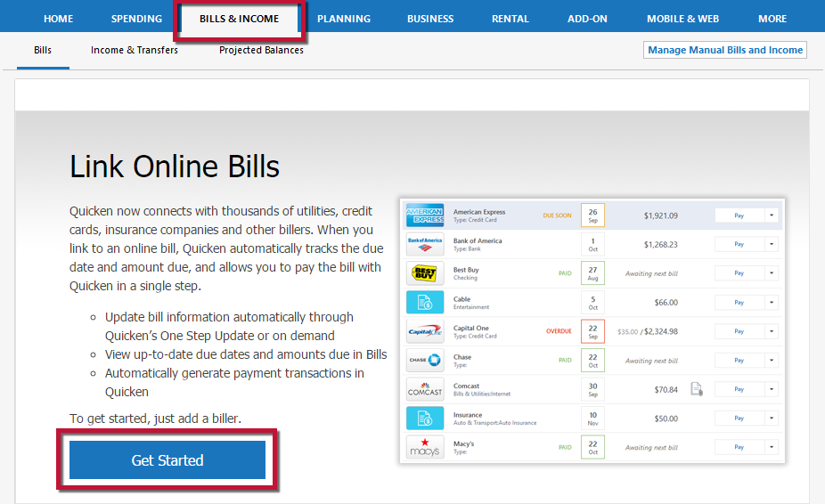
Task: Click the Insurance bill document icon
Action: [425, 419]
